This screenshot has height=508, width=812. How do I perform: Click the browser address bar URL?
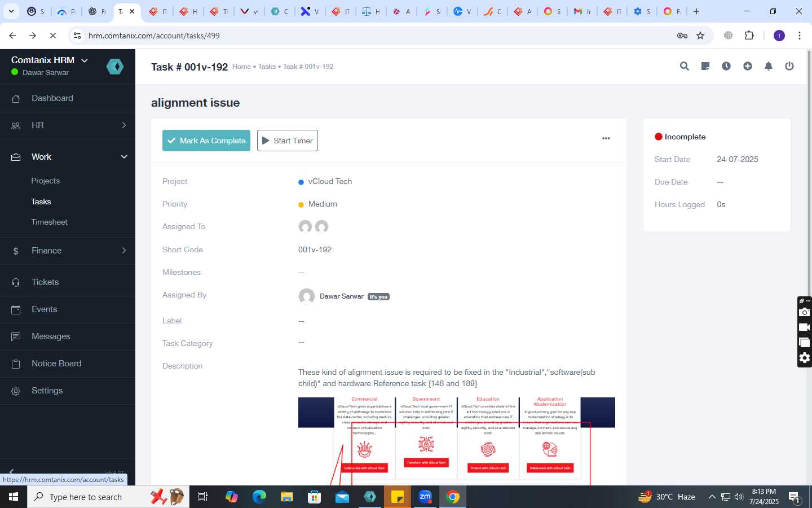coord(154,36)
